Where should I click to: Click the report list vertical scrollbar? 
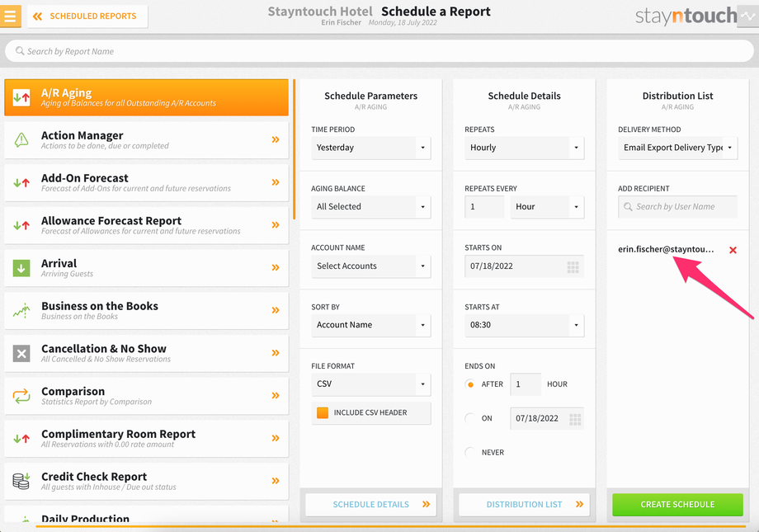(294, 149)
